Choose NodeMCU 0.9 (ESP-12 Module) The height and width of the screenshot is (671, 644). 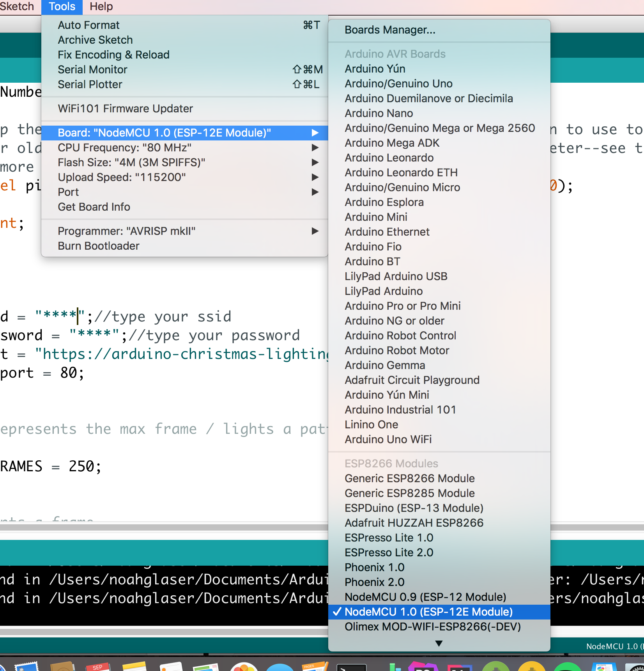(x=439, y=597)
